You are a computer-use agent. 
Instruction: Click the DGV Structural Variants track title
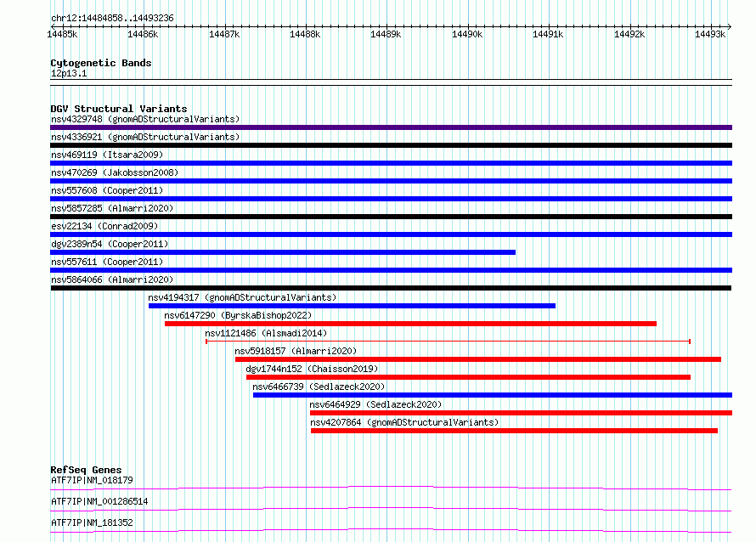119,109
